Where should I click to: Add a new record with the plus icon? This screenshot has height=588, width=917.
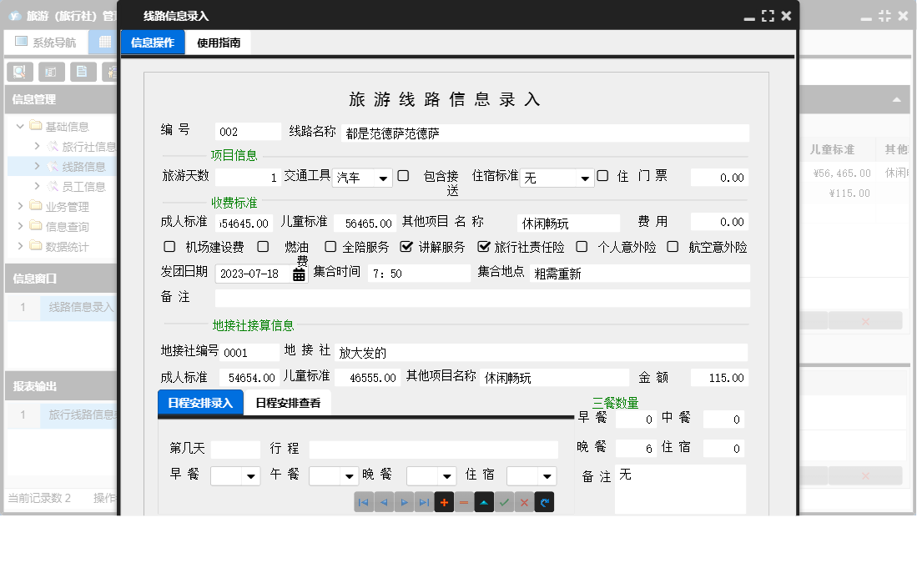pos(443,501)
